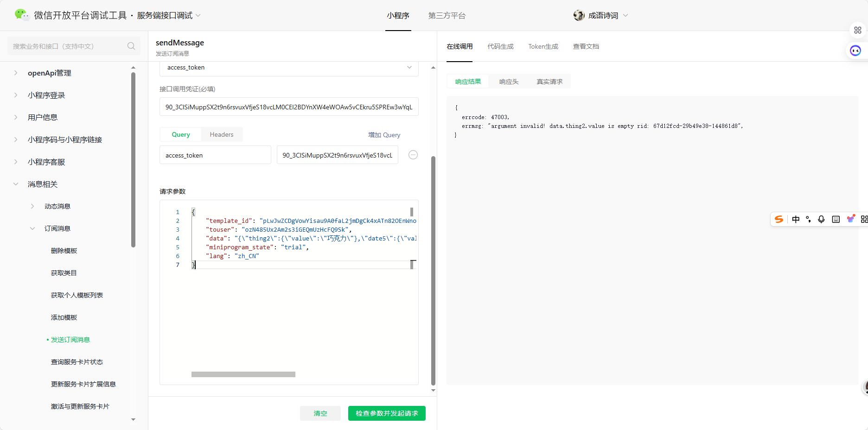This screenshot has width=868, height=430.
Task: Remove the access_token query row
Action: 413,155
